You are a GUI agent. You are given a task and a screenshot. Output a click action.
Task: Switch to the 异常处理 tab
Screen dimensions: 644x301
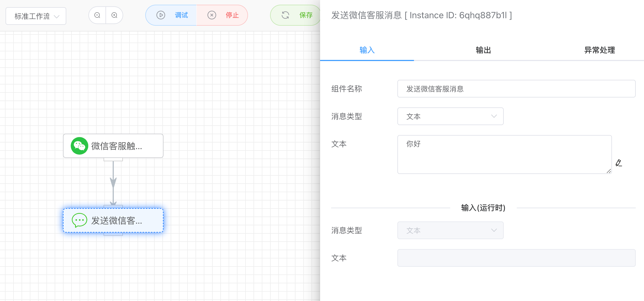point(599,50)
